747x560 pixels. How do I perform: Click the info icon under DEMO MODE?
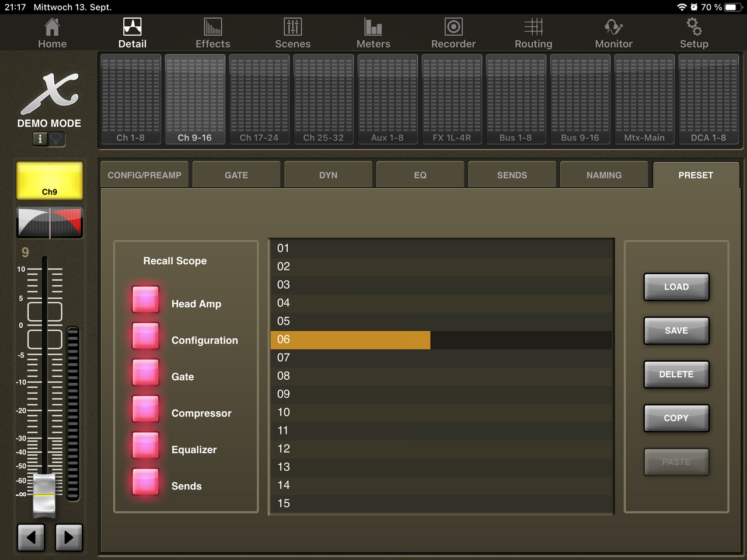point(40,139)
